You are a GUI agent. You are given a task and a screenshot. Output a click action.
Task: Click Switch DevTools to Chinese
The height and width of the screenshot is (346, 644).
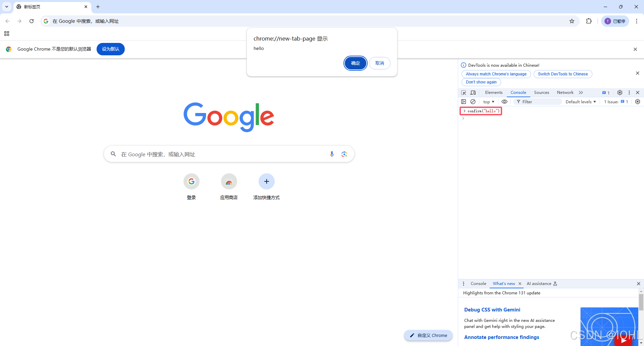pyautogui.click(x=563, y=74)
